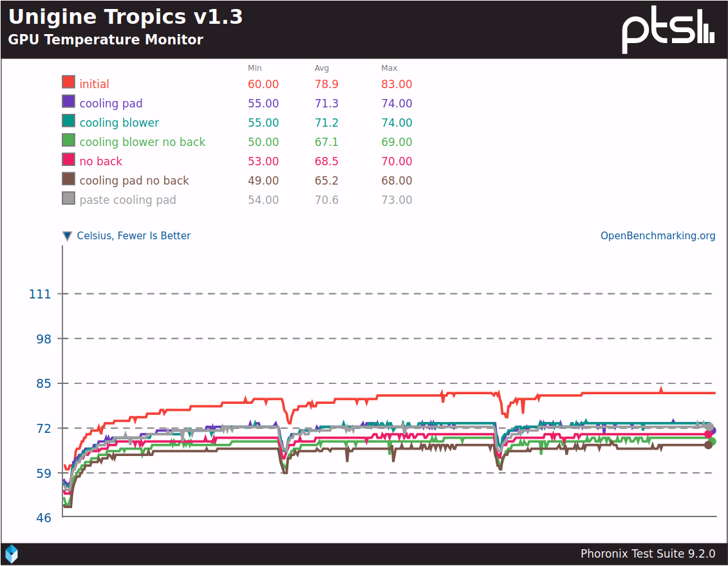
Task: Click the PTS logo in the header
Action: pos(668,30)
